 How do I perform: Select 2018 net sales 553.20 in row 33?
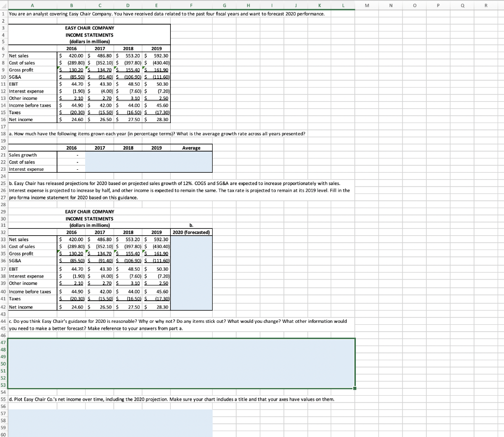click(128, 239)
